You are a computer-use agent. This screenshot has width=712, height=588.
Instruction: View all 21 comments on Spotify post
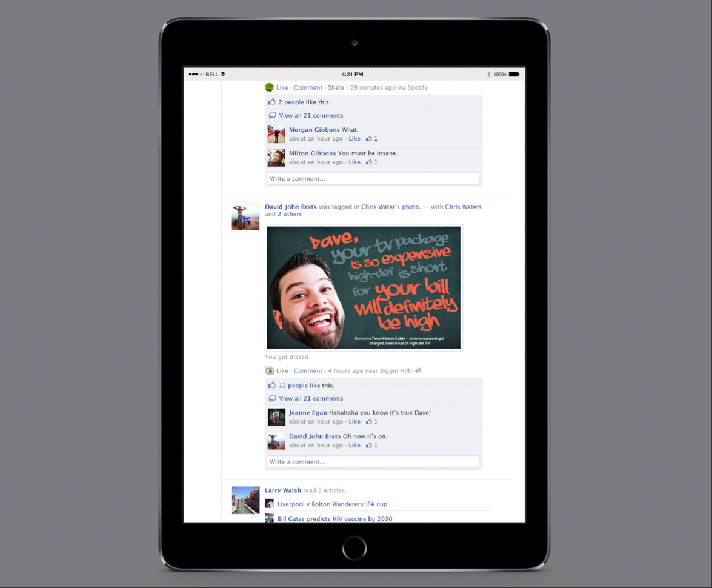coord(311,115)
